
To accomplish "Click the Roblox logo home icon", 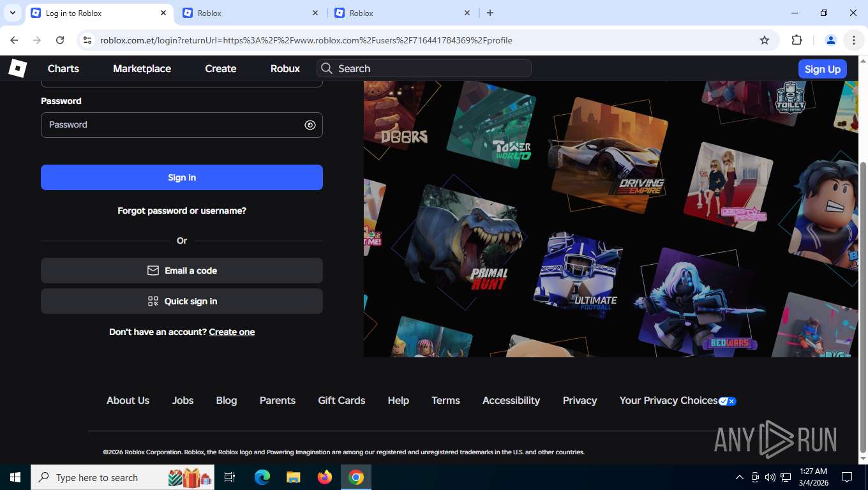I will (x=17, y=68).
